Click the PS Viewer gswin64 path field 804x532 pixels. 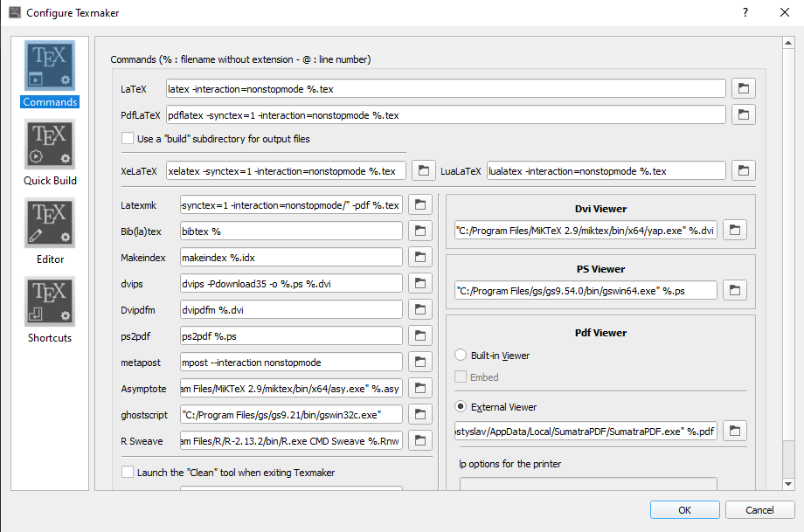pyautogui.click(x=586, y=291)
